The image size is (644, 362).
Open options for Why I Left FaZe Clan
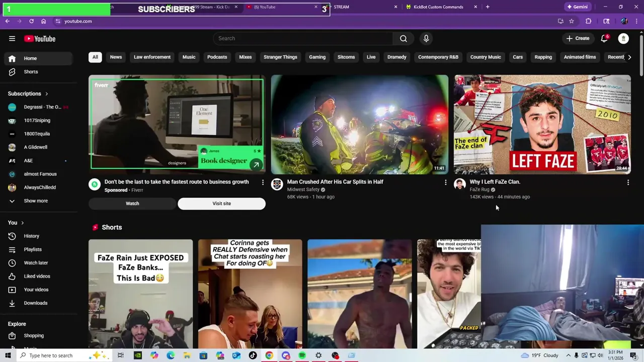pyautogui.click(x=628, y=183)
